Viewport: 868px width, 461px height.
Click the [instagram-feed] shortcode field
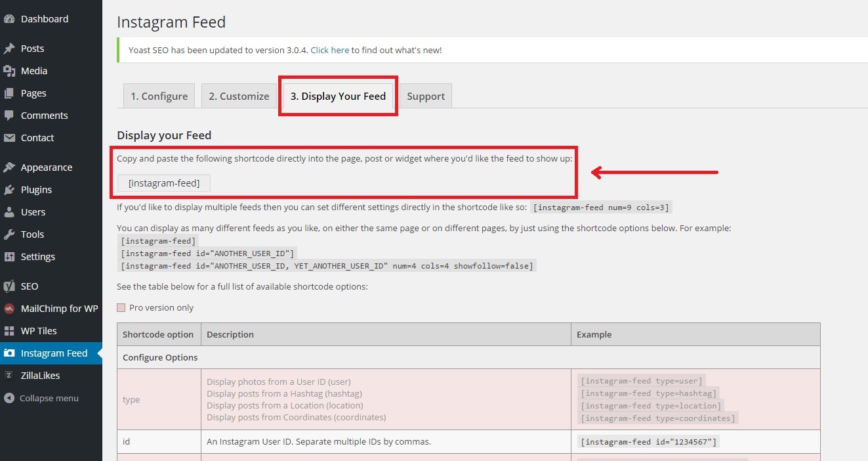coord(164,183)
